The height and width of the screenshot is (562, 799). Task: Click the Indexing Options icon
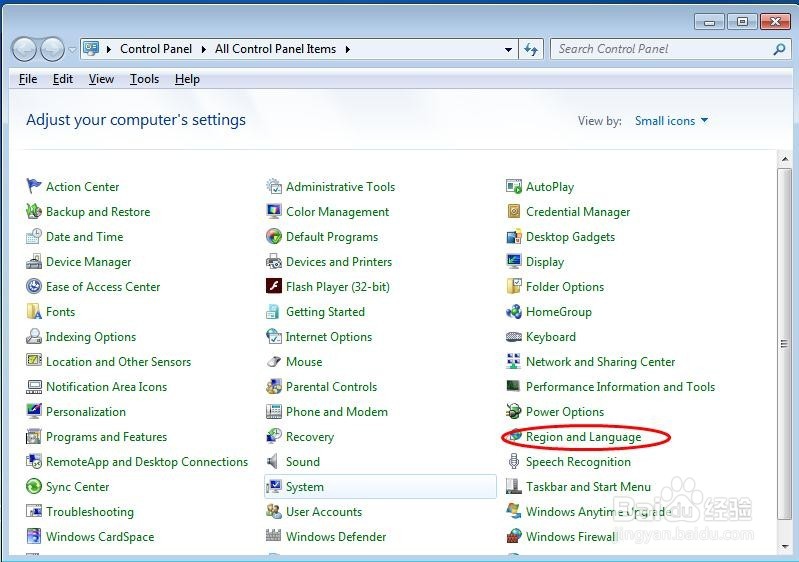point(34,336)
